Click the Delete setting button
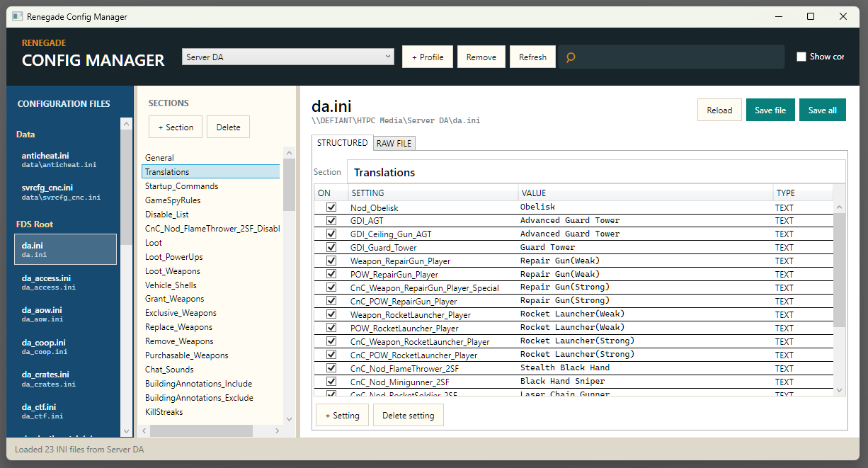Viewport: 868px width, 468px height. pos(409,415)
